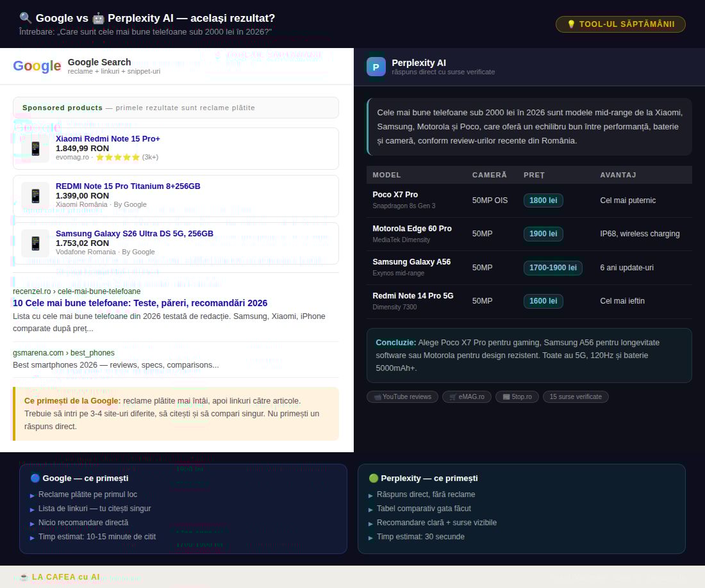Click the evomag.ro star rating
The height and width of the screenshot is (588, 705).
[x=118, y=157]
